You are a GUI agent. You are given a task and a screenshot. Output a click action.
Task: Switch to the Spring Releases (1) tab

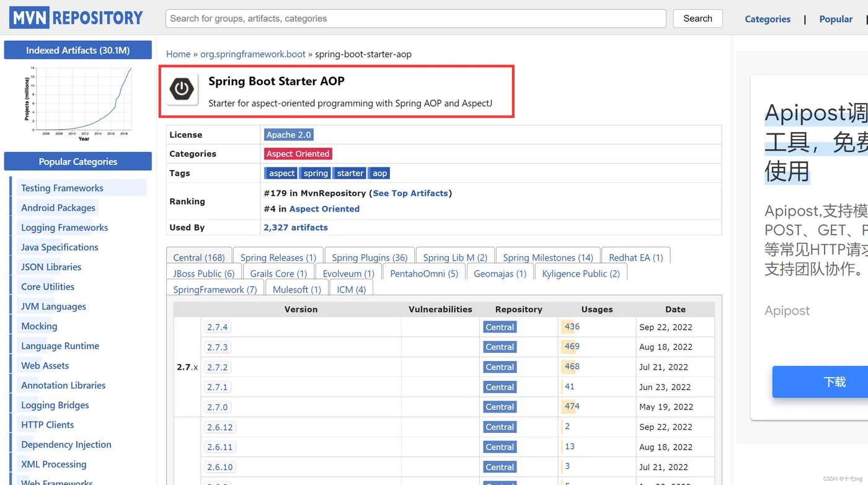(278, 257)
